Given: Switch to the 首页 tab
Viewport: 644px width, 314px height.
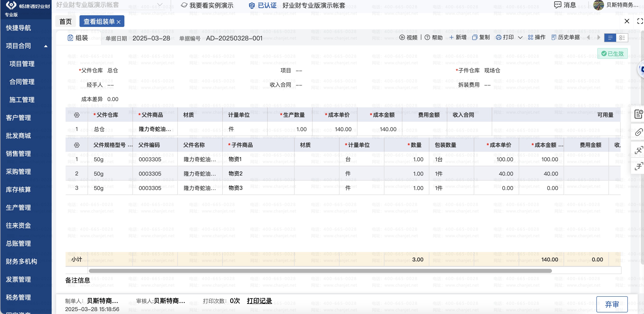Looking at the screenshot, I should 66,22.
